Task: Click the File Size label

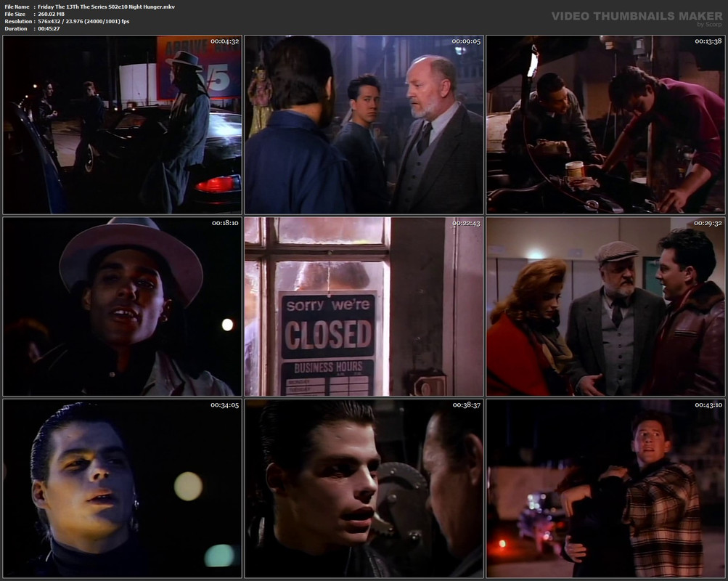Action: pyautogui.click(x=15, y=14)
